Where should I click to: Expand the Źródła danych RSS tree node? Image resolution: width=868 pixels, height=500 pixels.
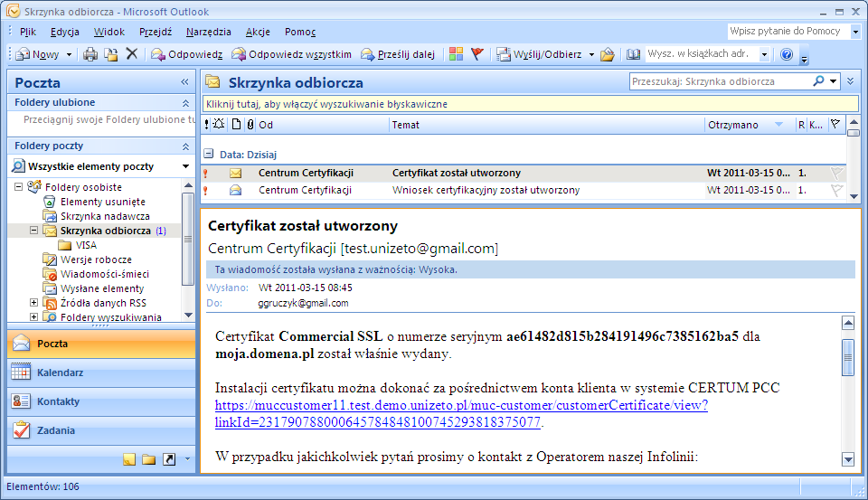point(33,302)
